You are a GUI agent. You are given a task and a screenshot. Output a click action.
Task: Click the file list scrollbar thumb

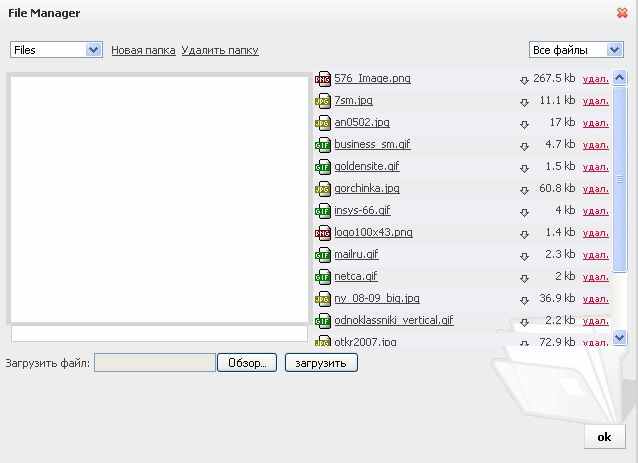[x=620, y=179]
